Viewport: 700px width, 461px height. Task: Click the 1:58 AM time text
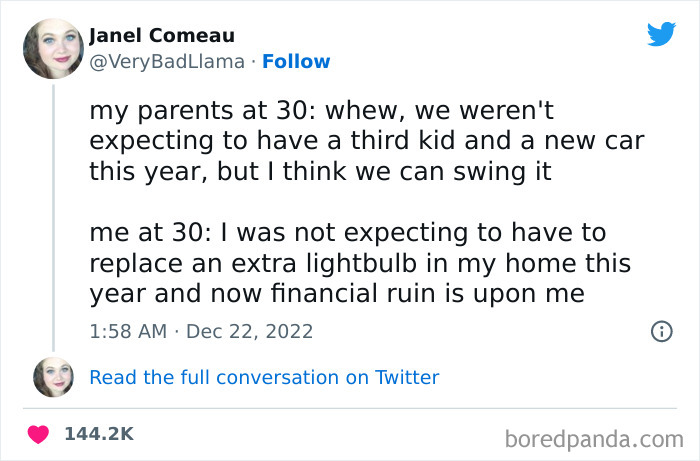coord(127,331)
